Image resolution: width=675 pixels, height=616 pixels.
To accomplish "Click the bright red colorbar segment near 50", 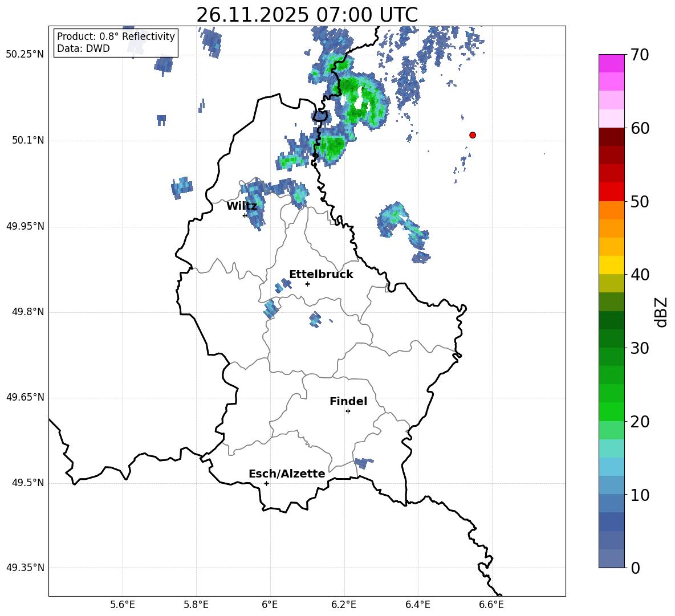I will [612, 192].
